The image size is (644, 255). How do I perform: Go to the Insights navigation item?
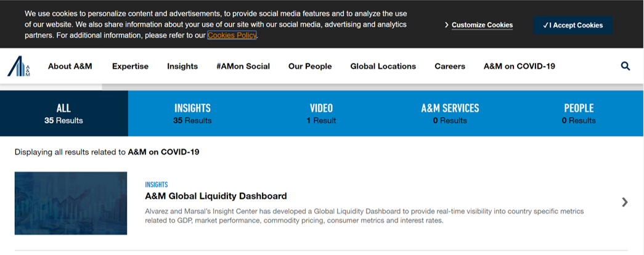click(x=182, y=67)
